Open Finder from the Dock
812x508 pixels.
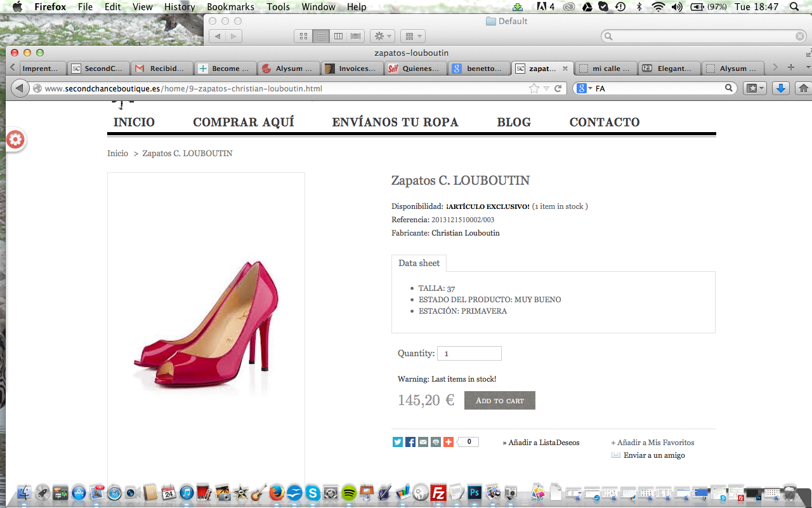click(25, 492)
